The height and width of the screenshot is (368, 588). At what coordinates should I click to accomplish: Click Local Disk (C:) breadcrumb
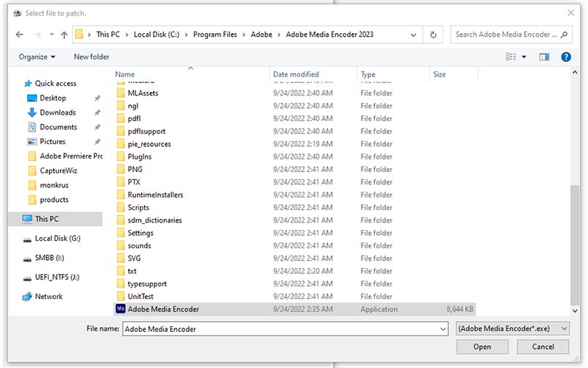(x=157, y=35)
